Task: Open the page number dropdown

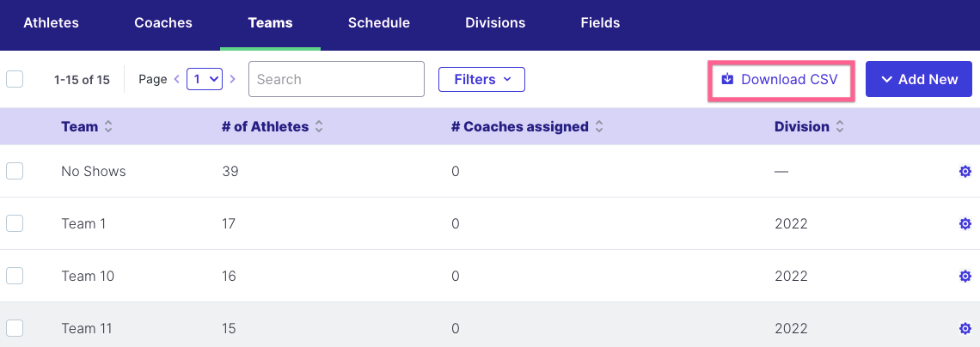Action: (205, 79)
